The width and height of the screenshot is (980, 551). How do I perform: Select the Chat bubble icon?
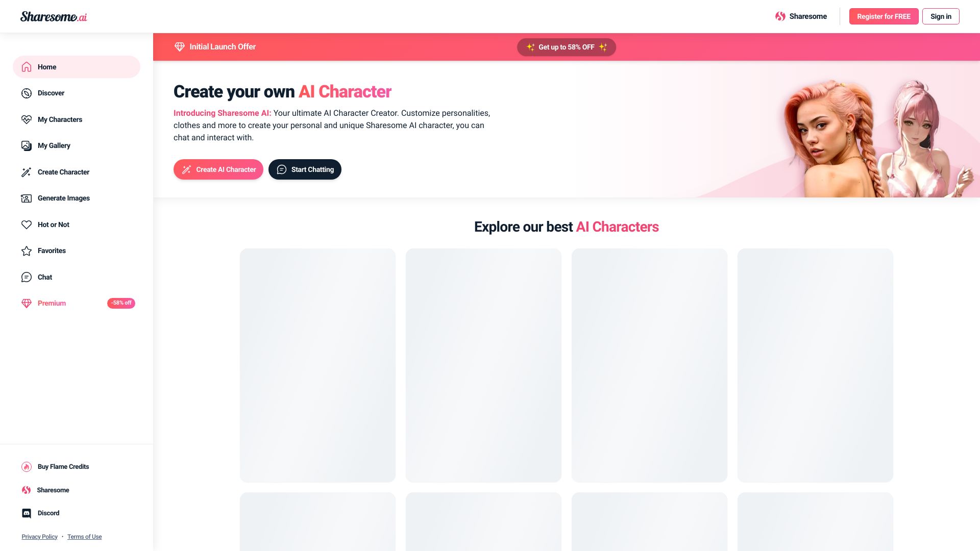tap(26, 277)
